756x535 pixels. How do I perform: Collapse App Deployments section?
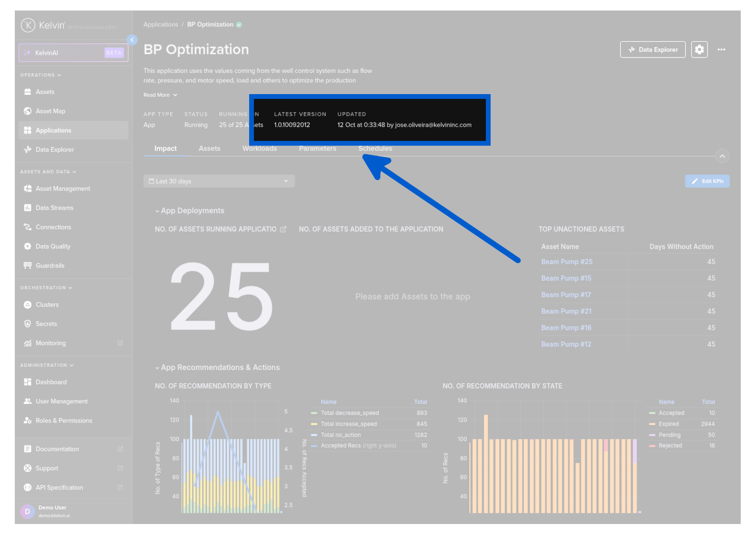tap(157, 211)
